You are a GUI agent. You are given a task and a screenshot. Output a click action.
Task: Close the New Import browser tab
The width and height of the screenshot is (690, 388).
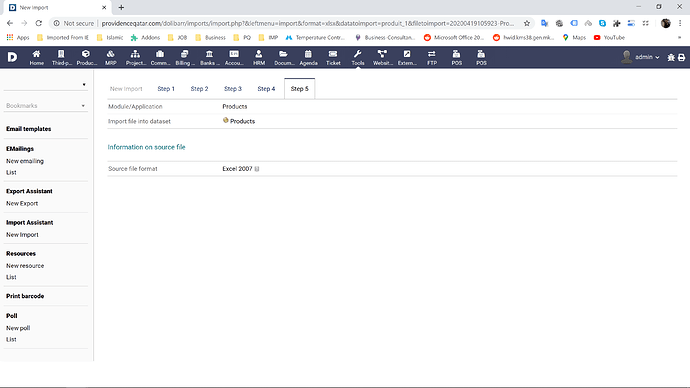pyautogui.click(x=104, y=7)
